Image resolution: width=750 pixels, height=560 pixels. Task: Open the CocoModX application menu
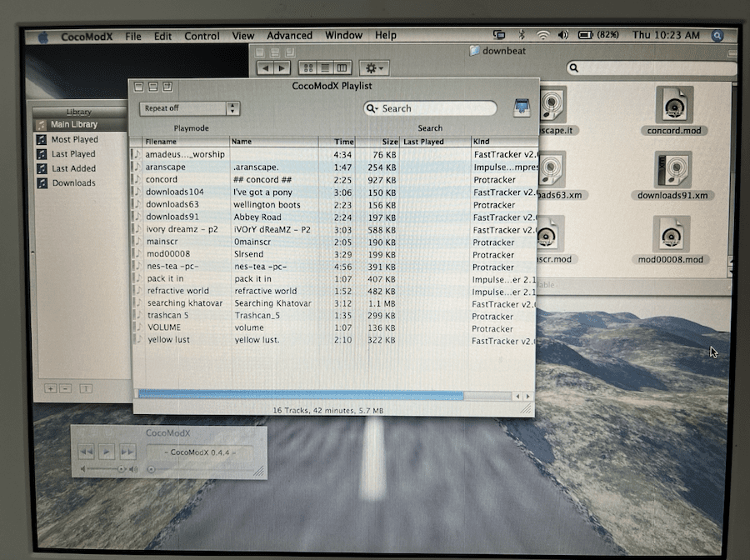click(x=87, y=37)
